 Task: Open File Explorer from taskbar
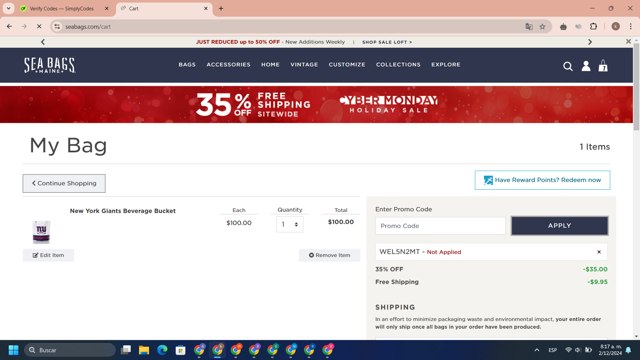[144, 350]
